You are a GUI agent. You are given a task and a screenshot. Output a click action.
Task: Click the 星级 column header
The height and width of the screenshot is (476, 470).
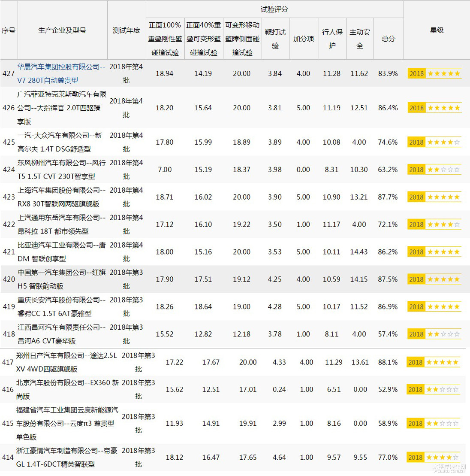pos(437,30)
